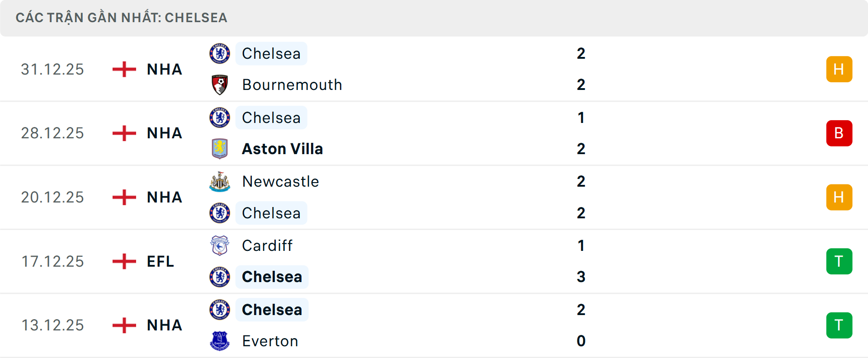Click Chelsea crest in the 31.12.25 match
The image size is (868, 358).
tap(220, 54)
